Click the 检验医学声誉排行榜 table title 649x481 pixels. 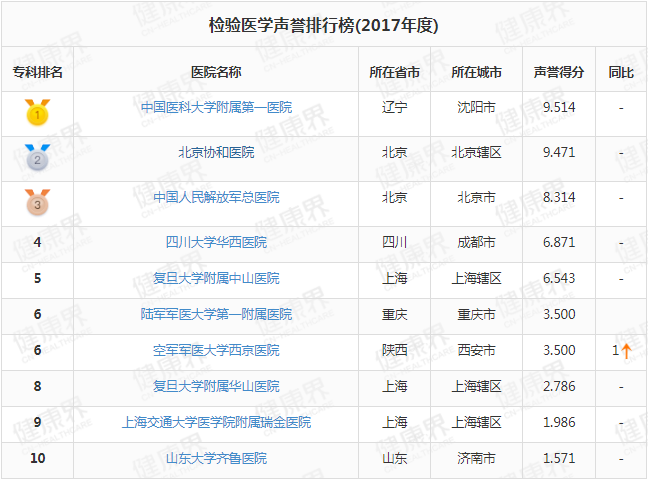[324, 23]
